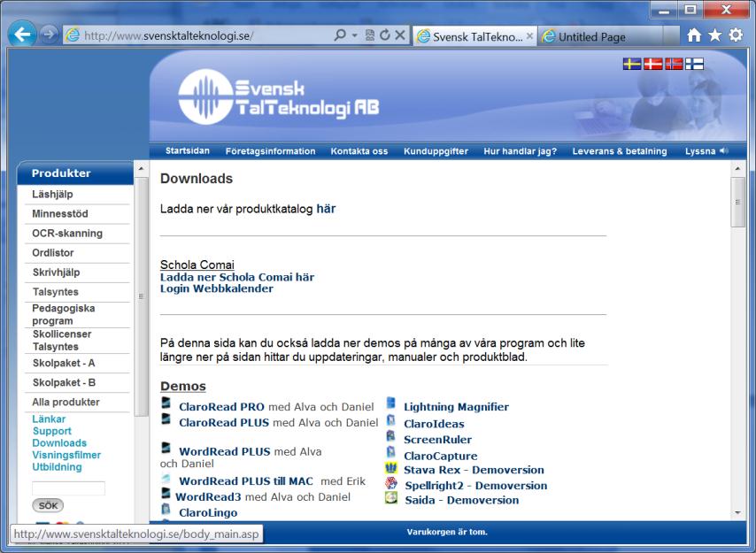Open Skollicenser Talsyntes category
Viewport: 756px width, 553px height.
tap(62, 340)
